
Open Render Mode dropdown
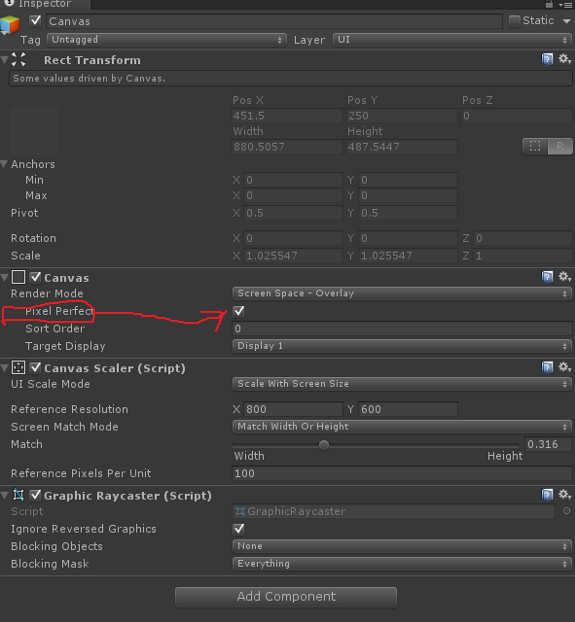pyautogui.click(x=402, y=294)
